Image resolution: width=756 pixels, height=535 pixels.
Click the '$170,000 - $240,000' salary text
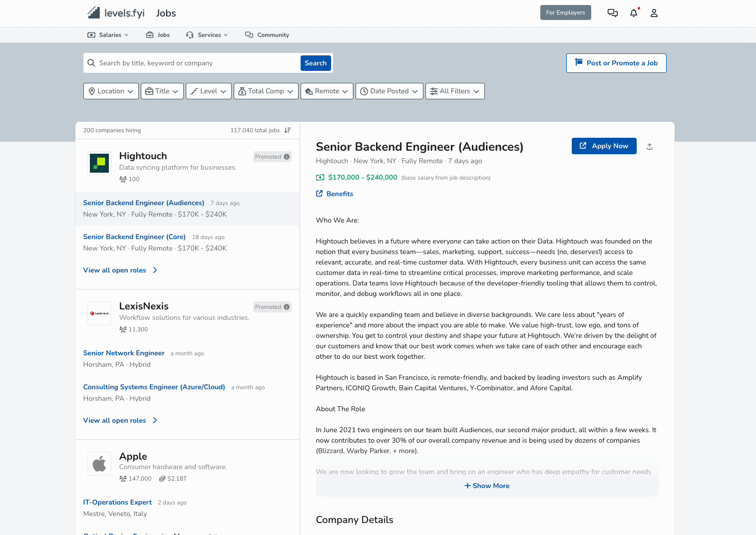tap(363, 177)
